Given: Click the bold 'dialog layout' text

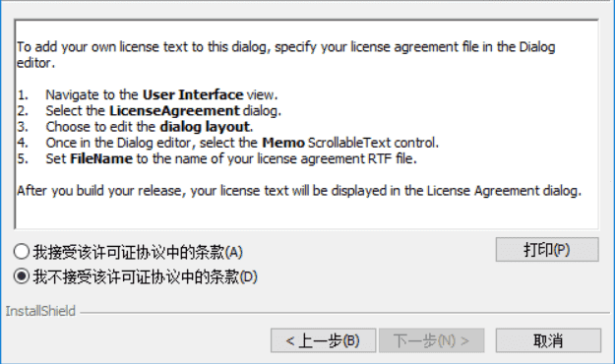Looking at the screenshot, I should click(x=205, y=127).
